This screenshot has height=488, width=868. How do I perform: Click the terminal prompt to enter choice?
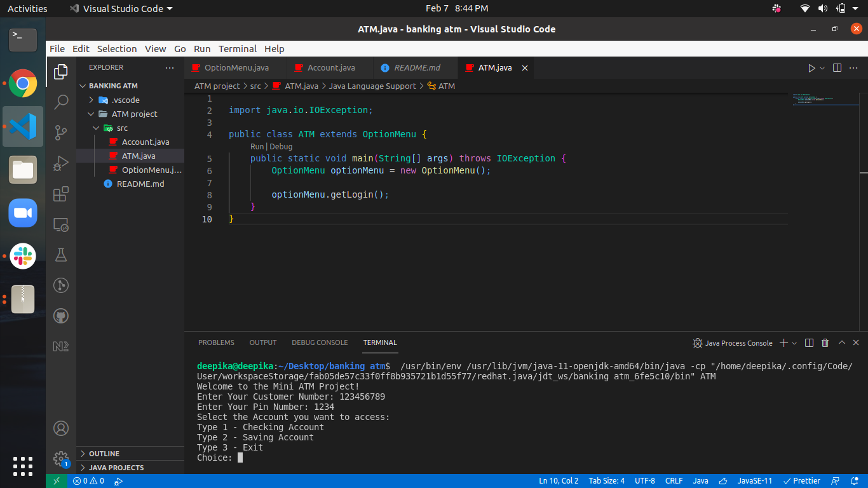pos(241,457)
